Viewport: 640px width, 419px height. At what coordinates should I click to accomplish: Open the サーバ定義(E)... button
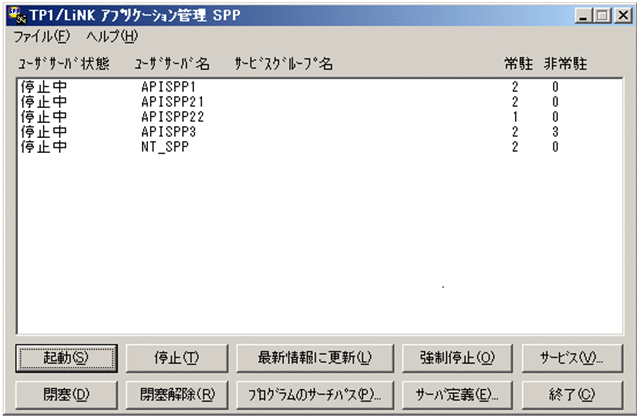(x=457, y=395)
